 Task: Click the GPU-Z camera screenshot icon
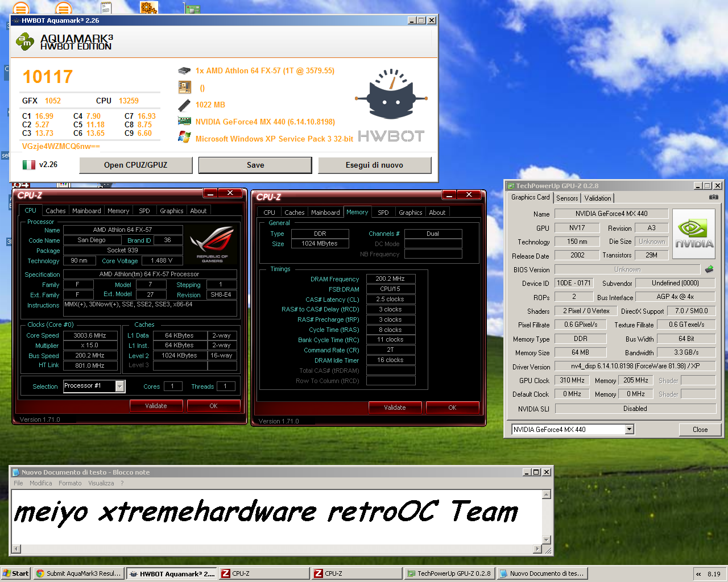tap(714, 197)
